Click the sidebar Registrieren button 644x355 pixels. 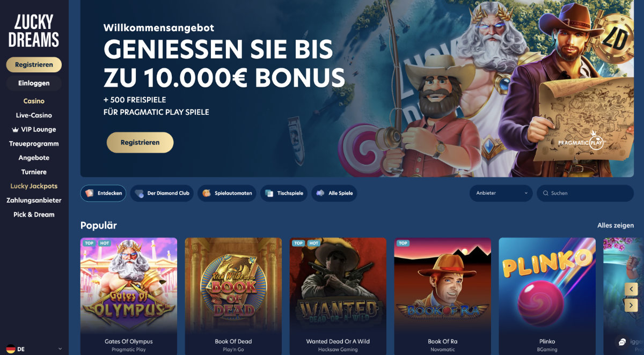coord(34,64)
